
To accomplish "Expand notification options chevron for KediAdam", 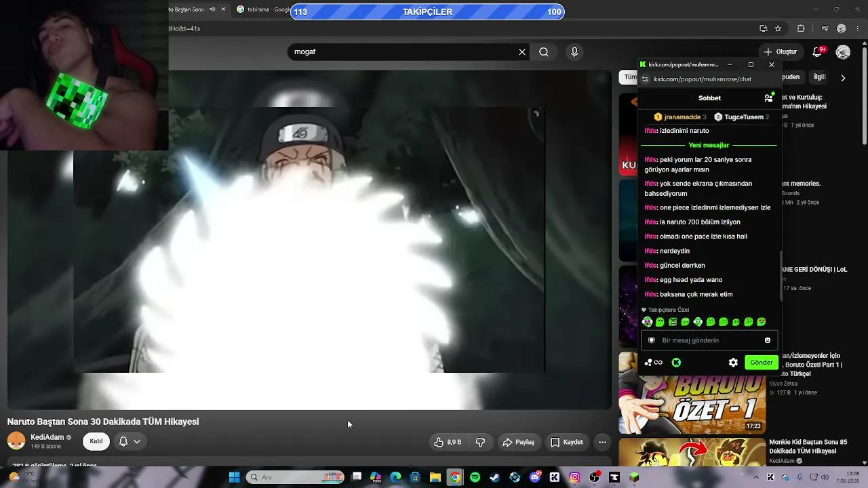I will click(137, 441).
